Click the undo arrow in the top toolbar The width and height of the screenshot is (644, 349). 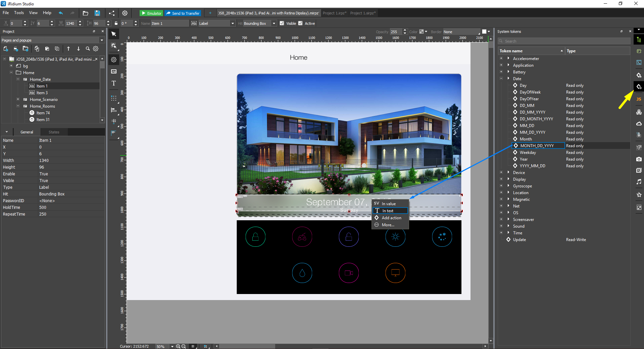(61, 13)
